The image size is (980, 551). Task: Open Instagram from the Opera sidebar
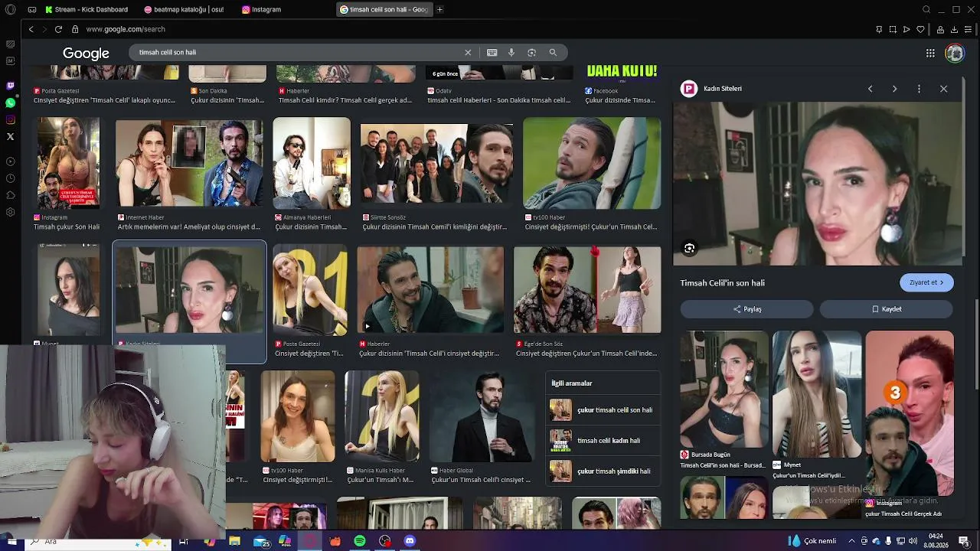click(10, 119)
